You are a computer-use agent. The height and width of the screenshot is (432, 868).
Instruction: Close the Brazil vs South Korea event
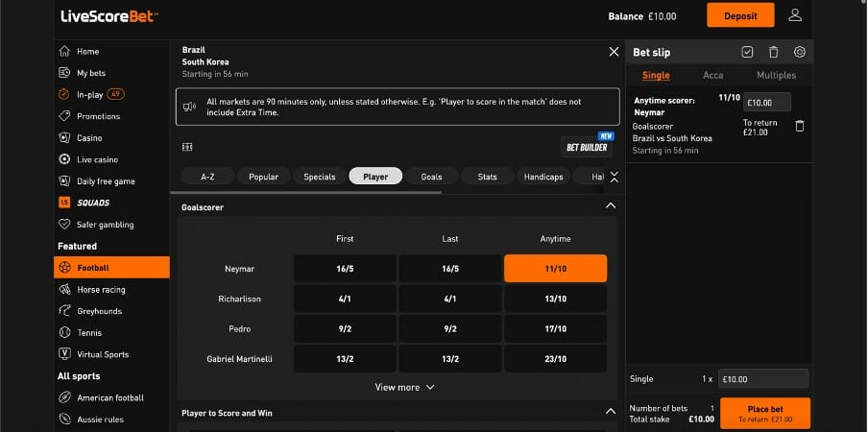click(614, 52)
